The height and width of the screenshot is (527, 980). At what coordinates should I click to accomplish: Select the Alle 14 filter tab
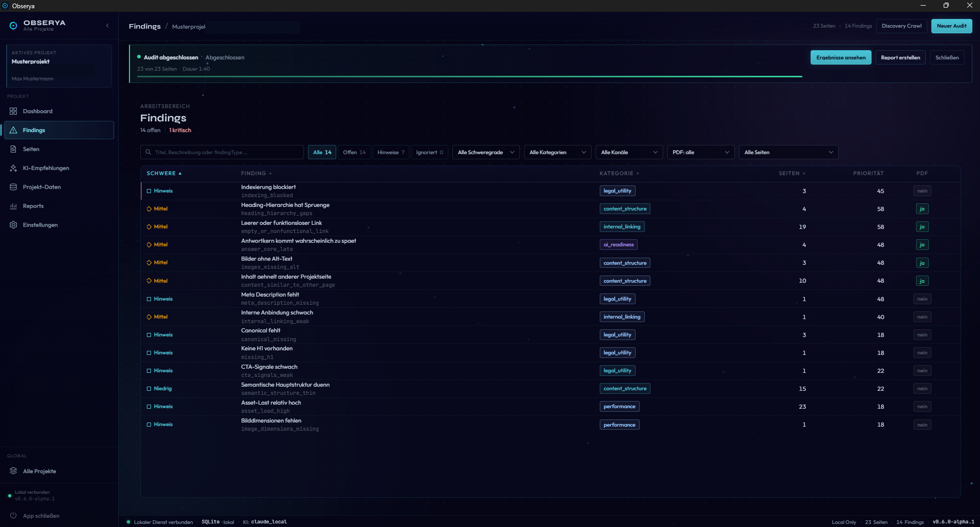coord(322,152)
